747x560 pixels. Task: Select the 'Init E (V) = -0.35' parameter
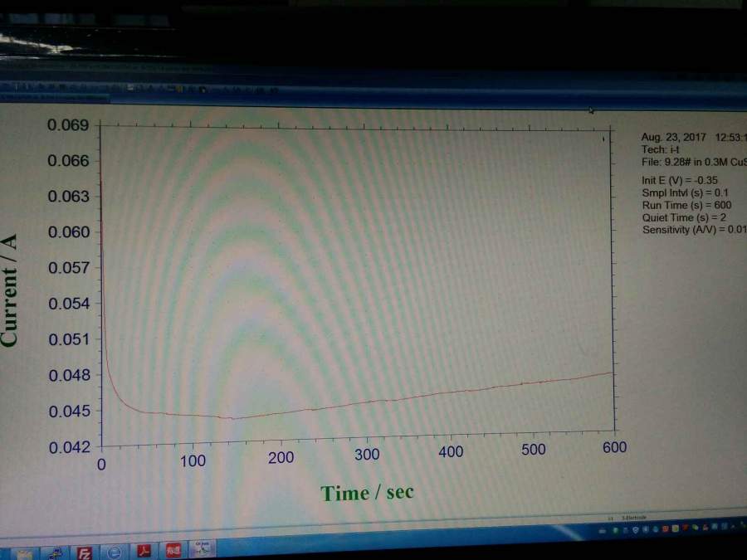click(679, 181)
